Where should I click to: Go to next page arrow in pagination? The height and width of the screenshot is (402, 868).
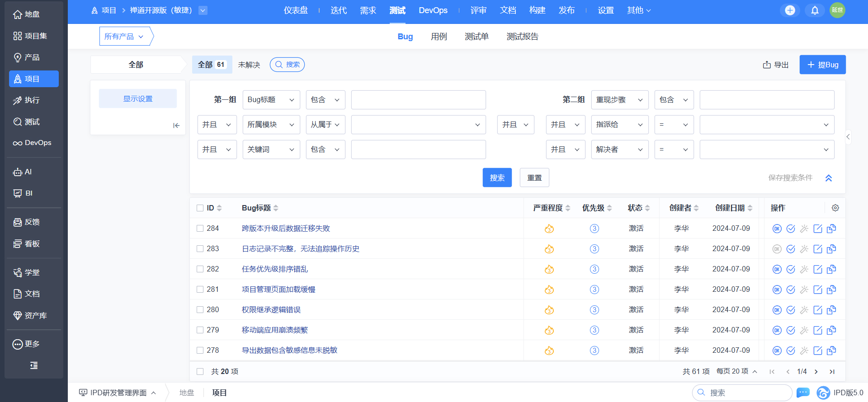(816, 372)
